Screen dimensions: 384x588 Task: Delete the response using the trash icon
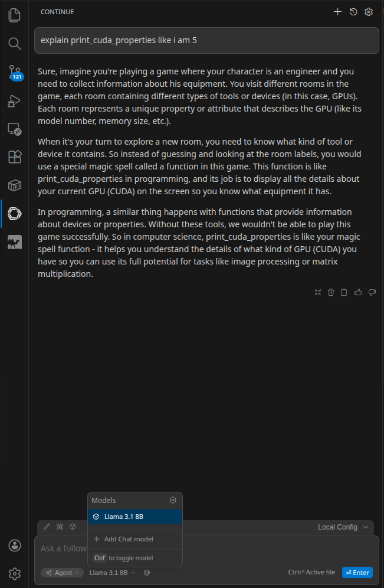[330, 292]
